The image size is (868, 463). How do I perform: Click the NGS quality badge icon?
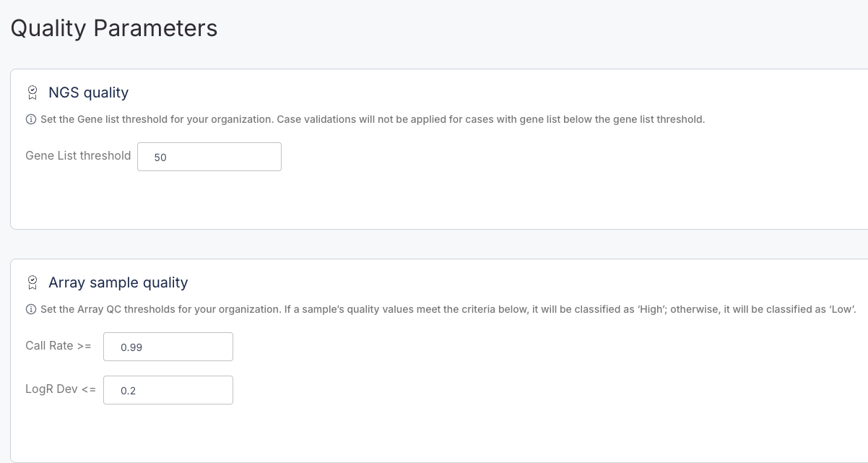(x=32, y=92)
